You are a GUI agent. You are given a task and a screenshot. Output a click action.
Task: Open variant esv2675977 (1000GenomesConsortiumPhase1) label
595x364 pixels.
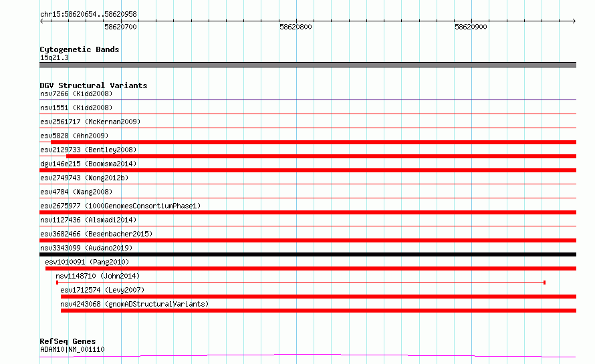coord(120,206)
